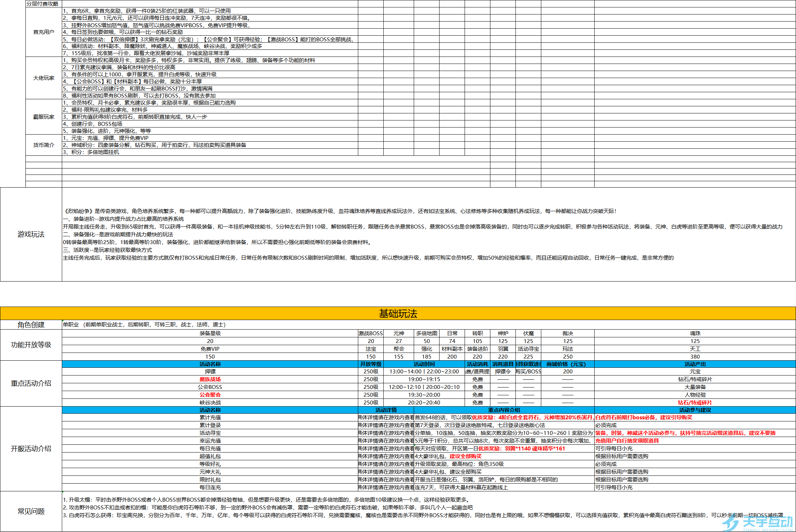796x532 pixels.
Task: Click the 天工 cell
Action: (x=695, y=349)
